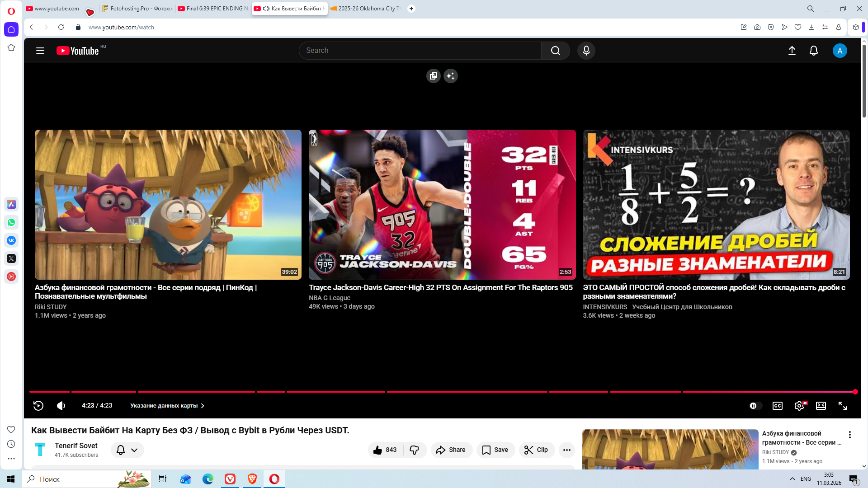Open the YouTube hamburger guide menu

point(40,51)
